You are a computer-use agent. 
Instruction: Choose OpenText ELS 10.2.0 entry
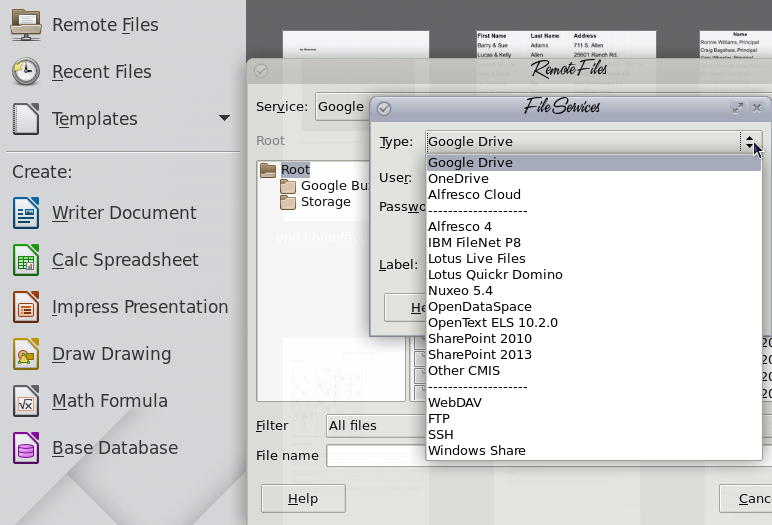pos(593,323)
